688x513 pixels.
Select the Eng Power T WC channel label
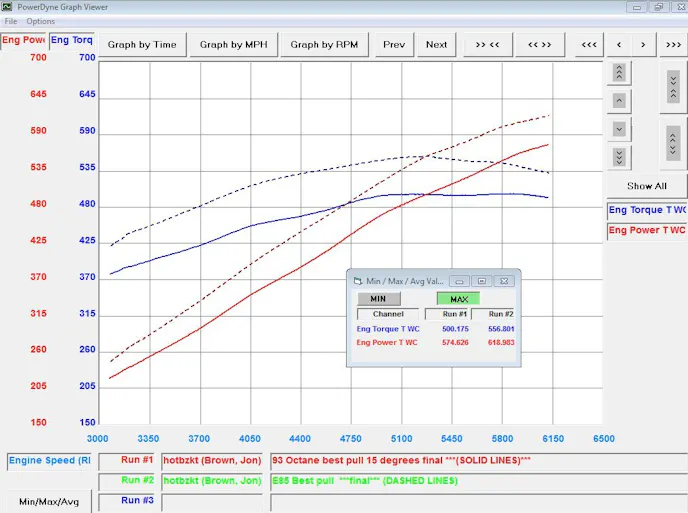coord(647,231)
